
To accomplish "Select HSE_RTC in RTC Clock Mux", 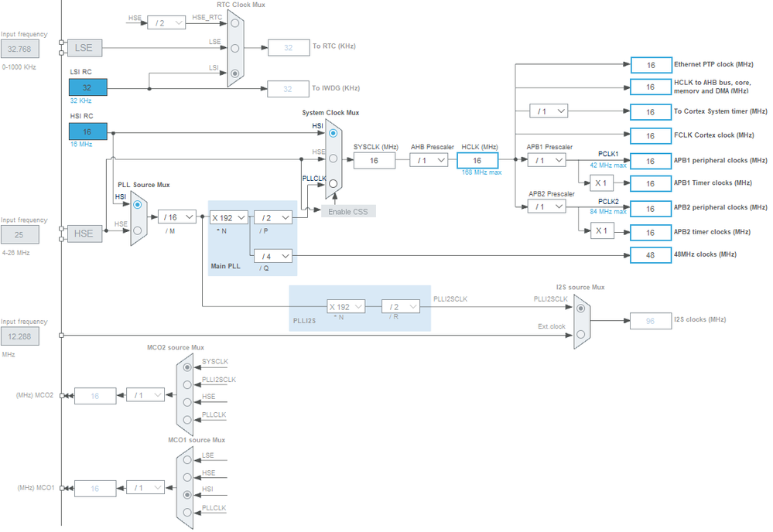I will [x=235, y=23].
